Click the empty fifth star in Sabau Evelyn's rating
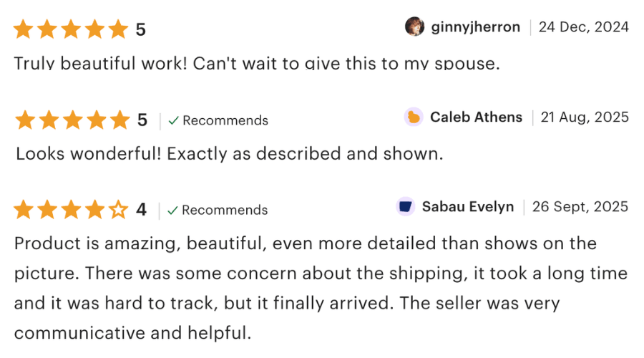The image size is (644, 358). [118, 210]
